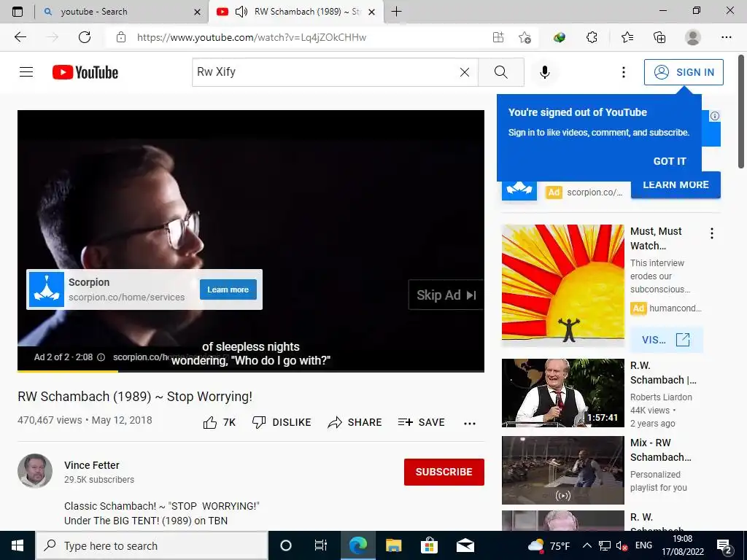
Task: Open Edge tab actions menu
Action: pos(18,12)
